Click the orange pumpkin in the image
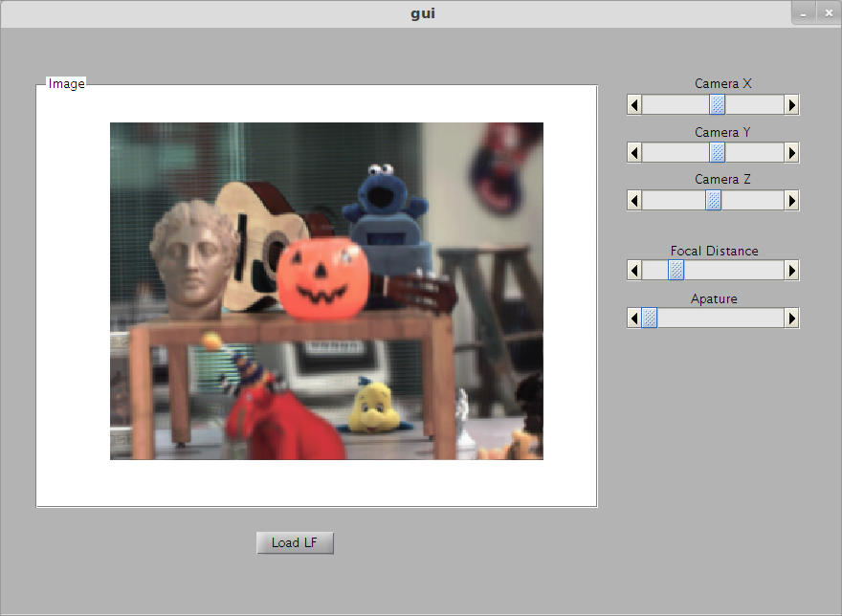 (x=323, y=277)
